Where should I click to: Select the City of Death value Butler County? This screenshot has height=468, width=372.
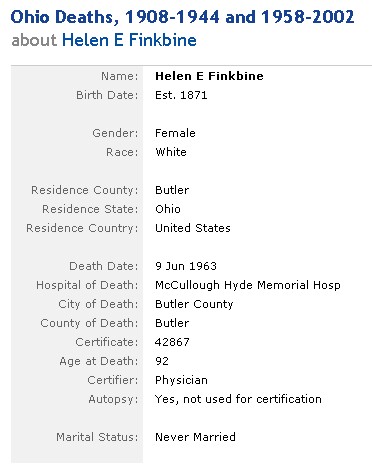(x=194, y=304)
